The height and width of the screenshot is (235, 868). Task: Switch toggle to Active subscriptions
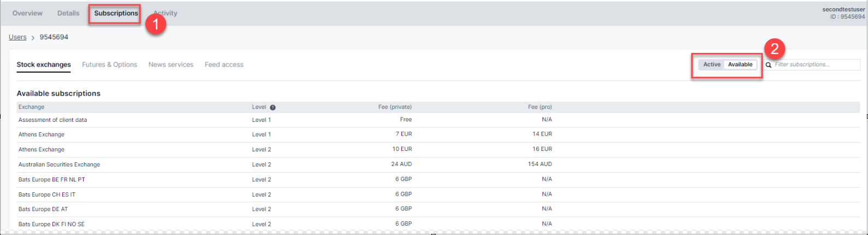pyautogui.click(x=712, y=64)
